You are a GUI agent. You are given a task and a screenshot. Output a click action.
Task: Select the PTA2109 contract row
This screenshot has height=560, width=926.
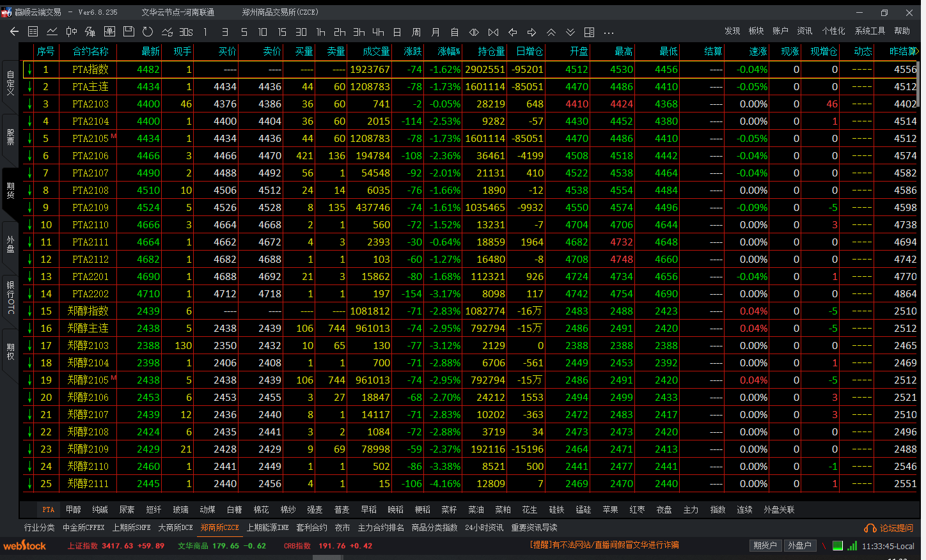(470, 207)
